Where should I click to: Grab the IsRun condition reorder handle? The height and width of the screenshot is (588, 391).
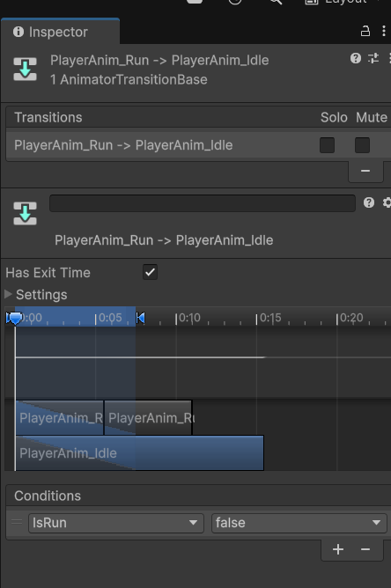17,522
